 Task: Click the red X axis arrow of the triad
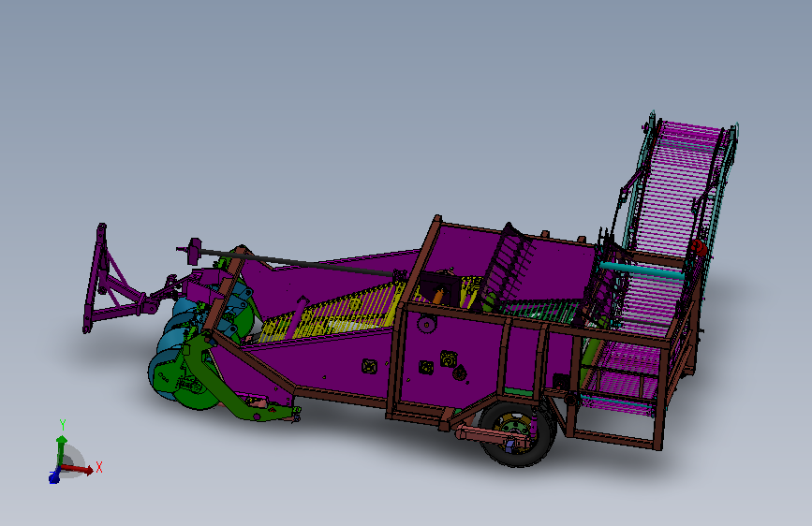click(x=78, y=469)
